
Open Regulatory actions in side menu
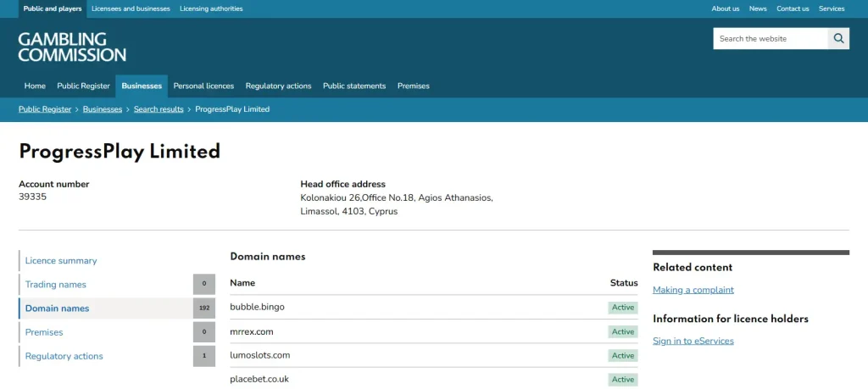pos(64,356)
